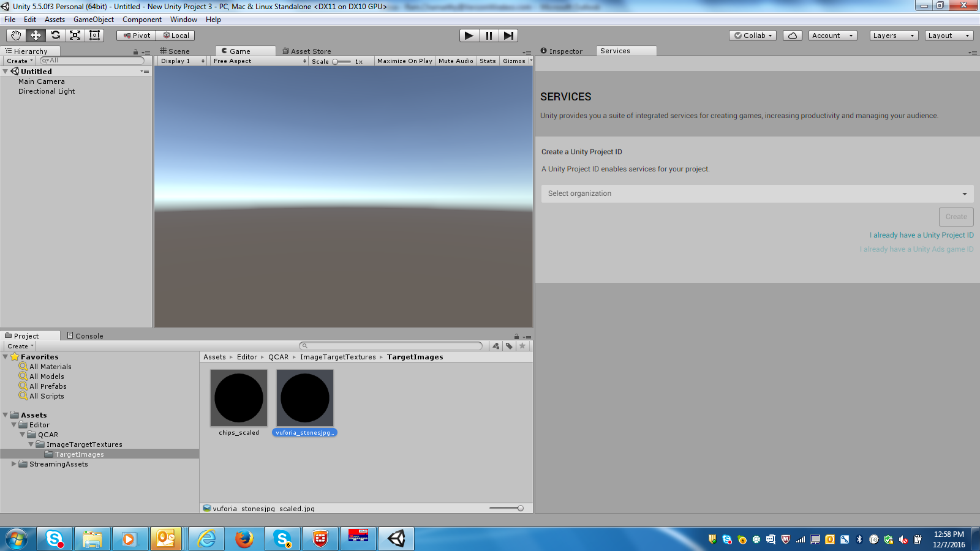980x551 pixels.
Task: Open Untitled scene options menu
Action: (x=145, y=71)
